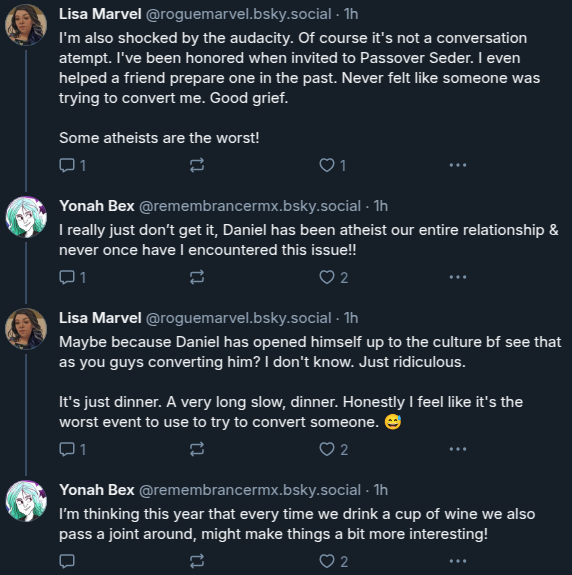Open the three-dot menu on Yonah's Daniel post

458,277
